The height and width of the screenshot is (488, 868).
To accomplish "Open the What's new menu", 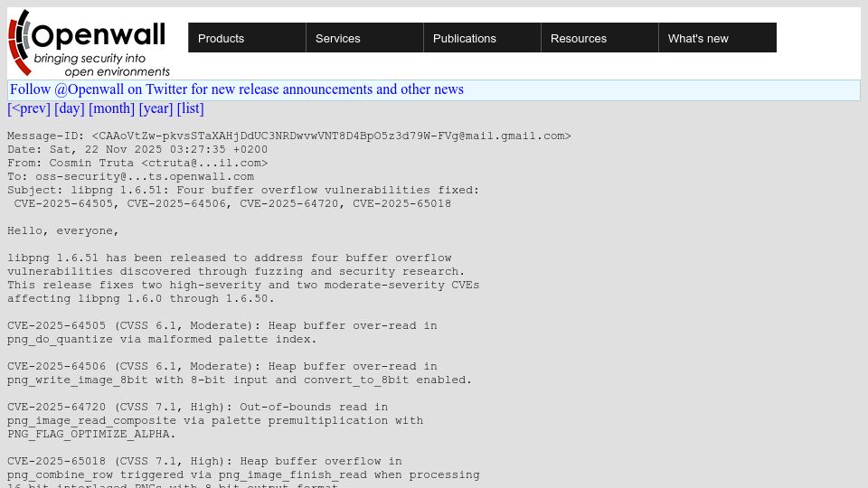I will coord(717,38).
